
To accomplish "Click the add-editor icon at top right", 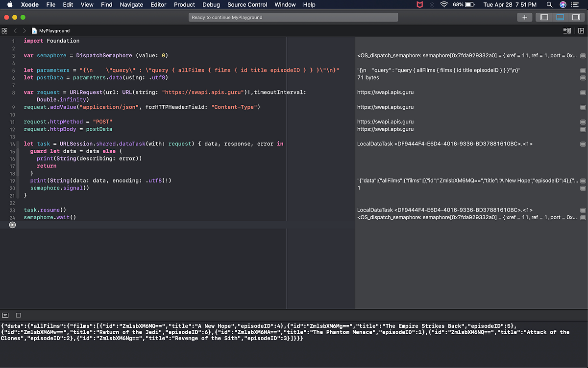I will pos(581,30).
